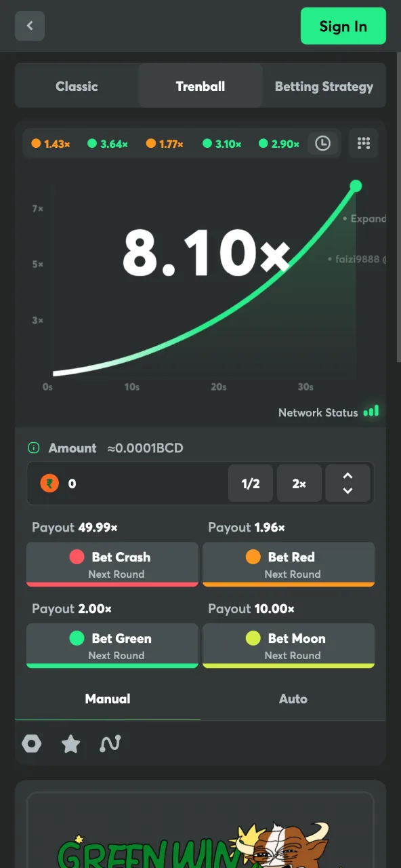Switch to Manual betting mode
Screen dimensions: 401x868
point(107,698)
